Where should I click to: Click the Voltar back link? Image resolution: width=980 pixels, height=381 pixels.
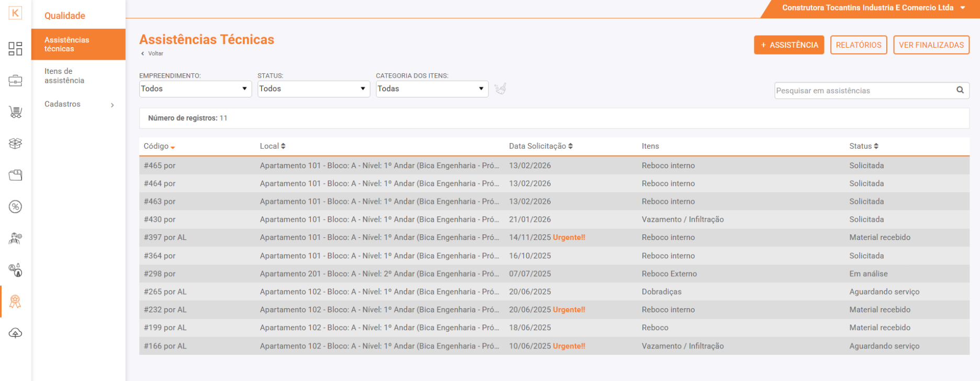[152, 53]
